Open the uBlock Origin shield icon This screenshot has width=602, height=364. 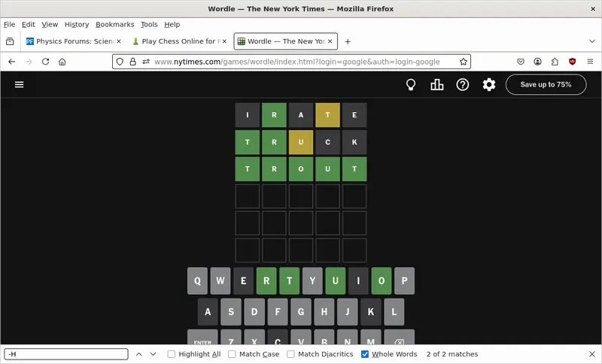(x=572, y=62)
